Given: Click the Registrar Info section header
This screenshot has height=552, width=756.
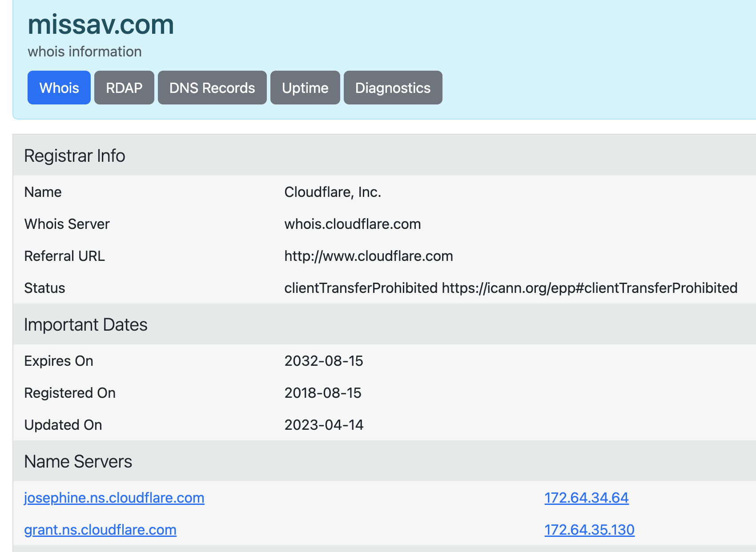Looking at the screenshot, I should pos(75,156).
